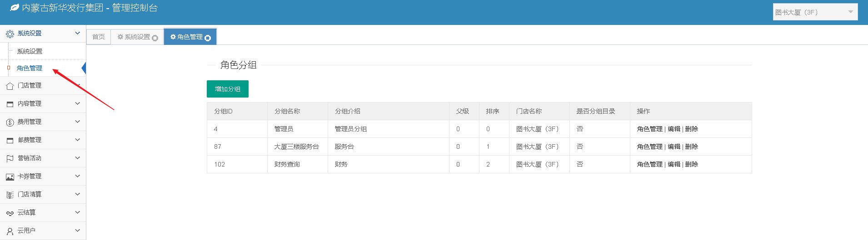Click the house icon for 门店管理

click(x=10, y=86)
